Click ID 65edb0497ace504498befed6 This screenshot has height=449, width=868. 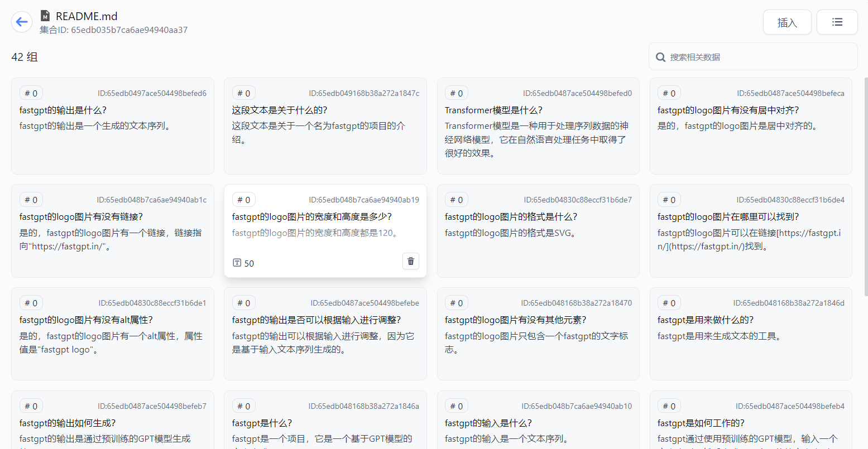pos(152,93)
